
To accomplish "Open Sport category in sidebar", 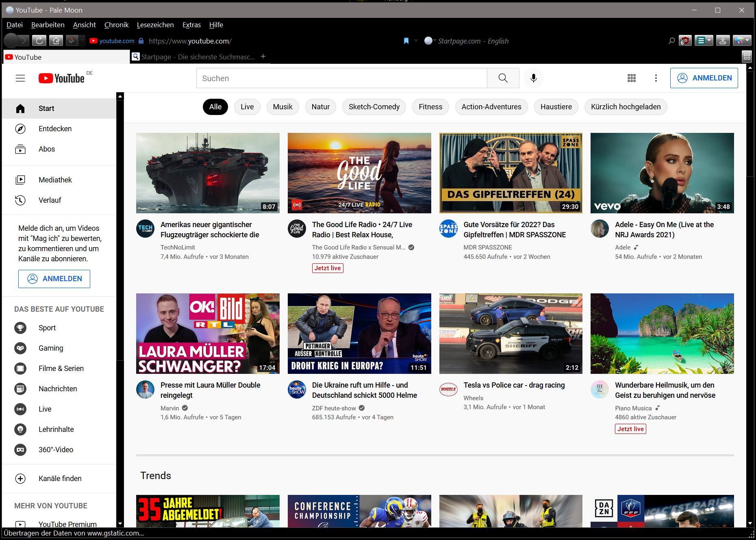I will (59, 328).
